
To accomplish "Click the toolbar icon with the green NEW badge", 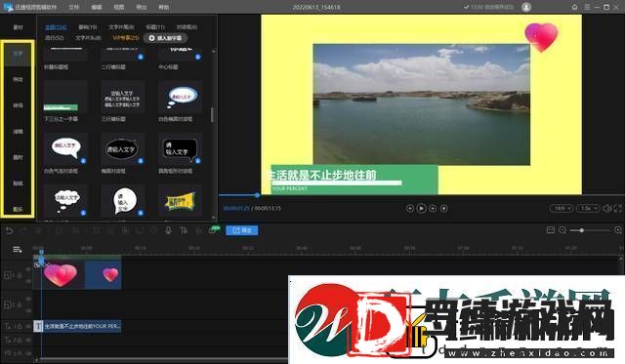I will pyautogui.click(x=214, y=230).
